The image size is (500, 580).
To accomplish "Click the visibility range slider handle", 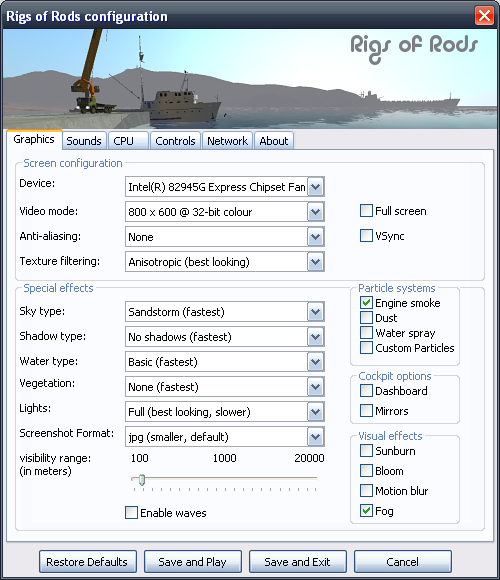I will tap(142, 480).
